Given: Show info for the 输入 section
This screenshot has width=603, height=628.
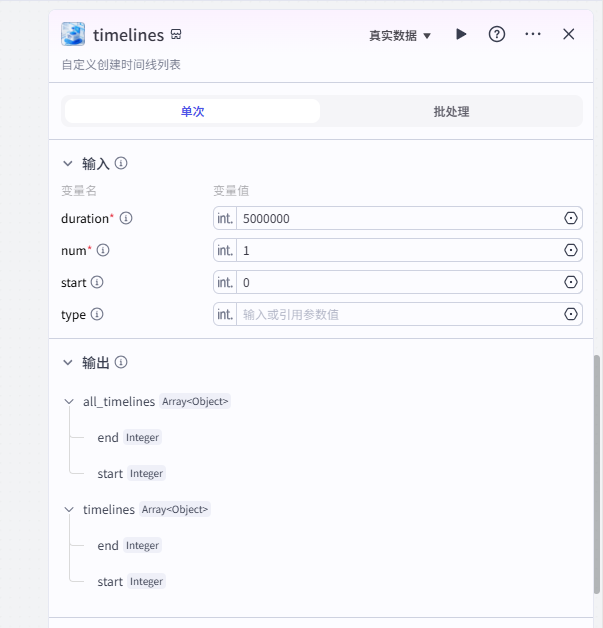Looking at the screenshot, I should pyautogui.click(x=121, y=163).
